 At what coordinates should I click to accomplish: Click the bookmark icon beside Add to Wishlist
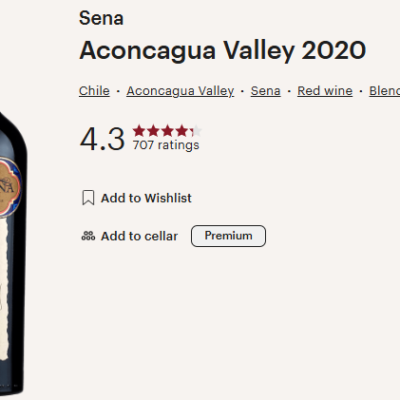pyautogui.click(x=88, y=198)
